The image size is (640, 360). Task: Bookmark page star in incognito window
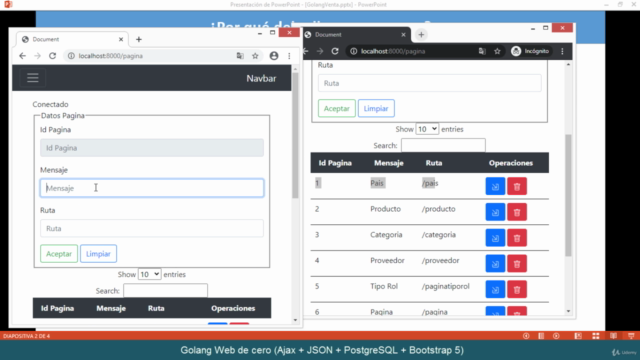pyautogui.click(x=497, y=51)
